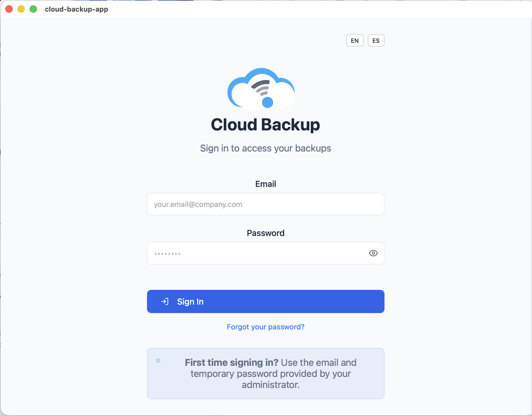Viewport: 532px width, 416px height.
Task: Click the Cloud Backup cloud logo
Action: [262, 88]
